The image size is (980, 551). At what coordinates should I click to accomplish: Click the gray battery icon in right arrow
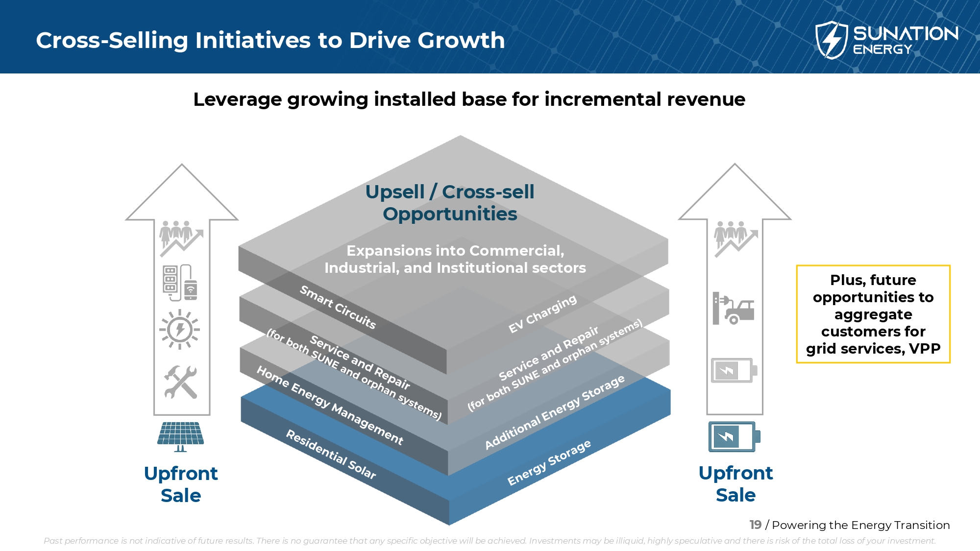tap(734, 370)
